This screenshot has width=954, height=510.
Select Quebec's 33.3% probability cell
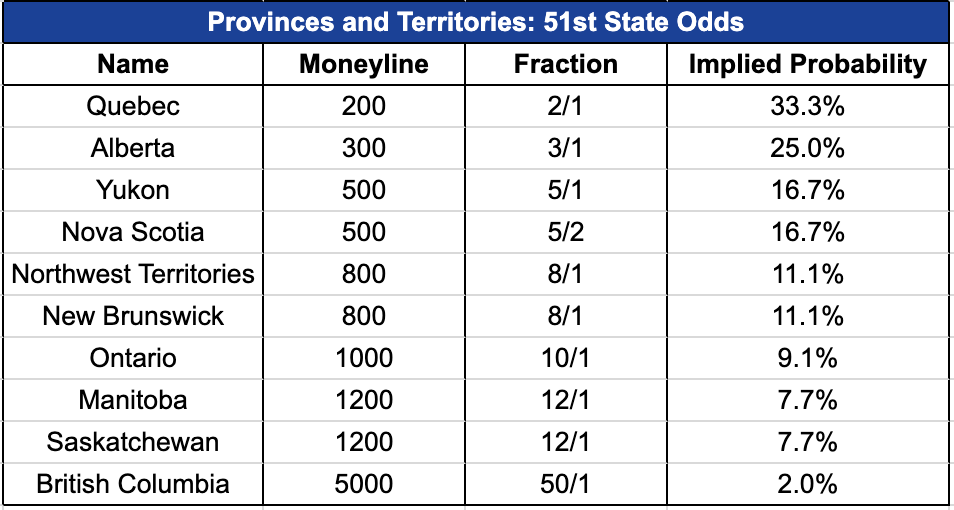pyautogui.click(x=808, y=107)
